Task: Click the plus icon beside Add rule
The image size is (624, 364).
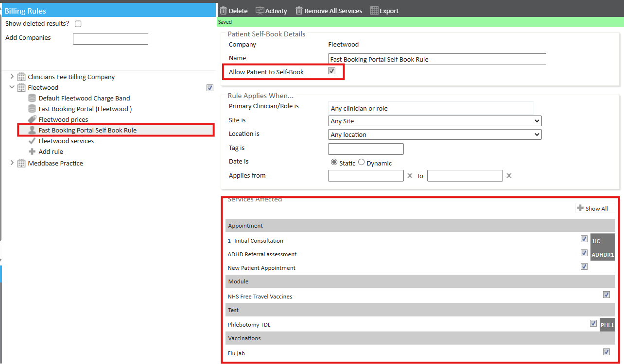Action: click(32, 151)
